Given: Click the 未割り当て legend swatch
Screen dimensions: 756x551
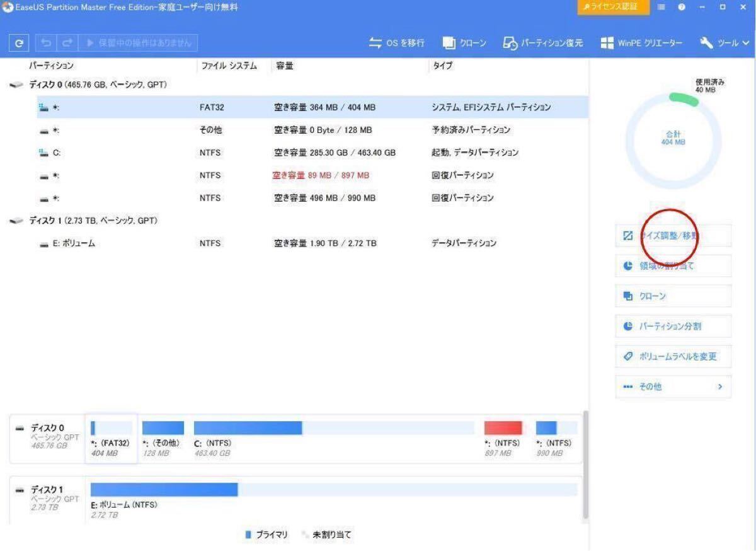Looking at the screenshot, I should [x=305, y=535].
